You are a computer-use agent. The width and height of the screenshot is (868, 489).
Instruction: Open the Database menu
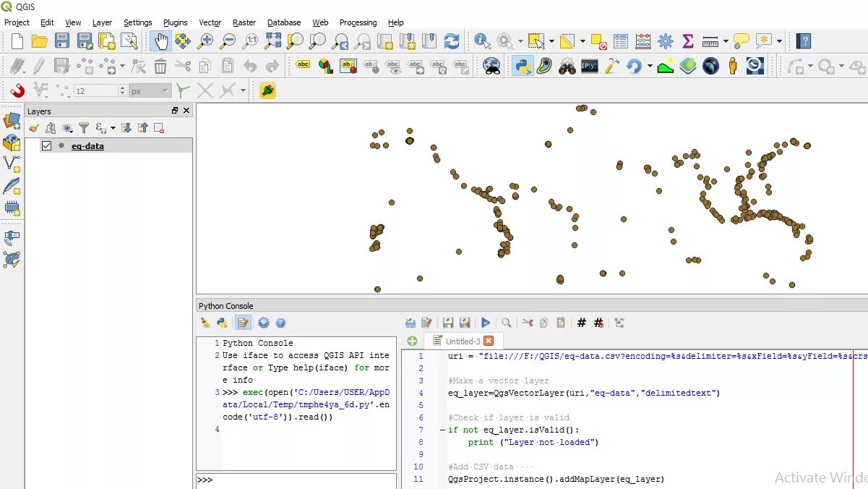pos(284,22)
